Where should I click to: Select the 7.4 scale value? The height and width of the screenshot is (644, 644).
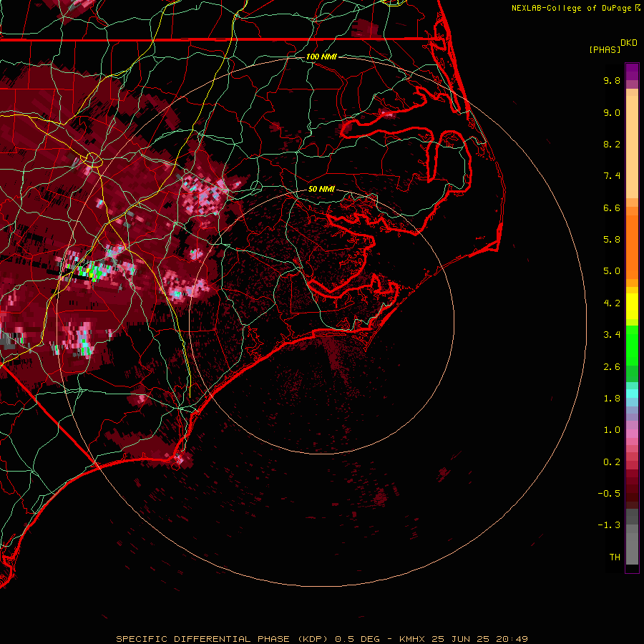[x=612, y=176]
